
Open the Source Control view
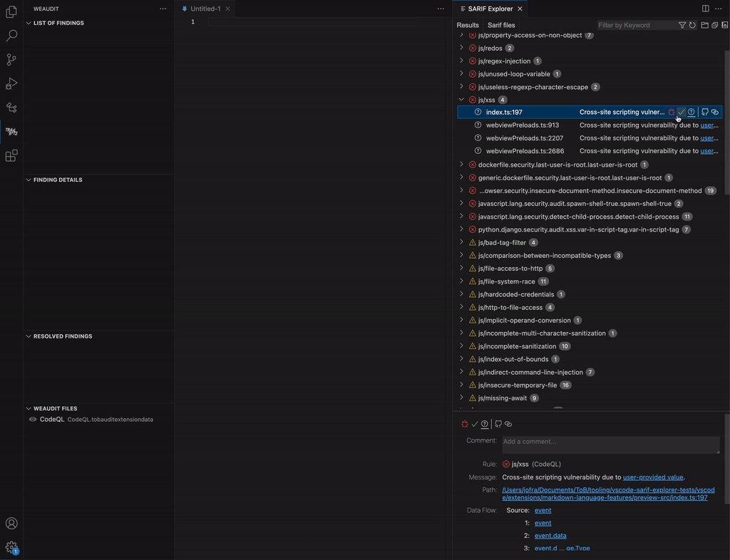tap(11, 60)
